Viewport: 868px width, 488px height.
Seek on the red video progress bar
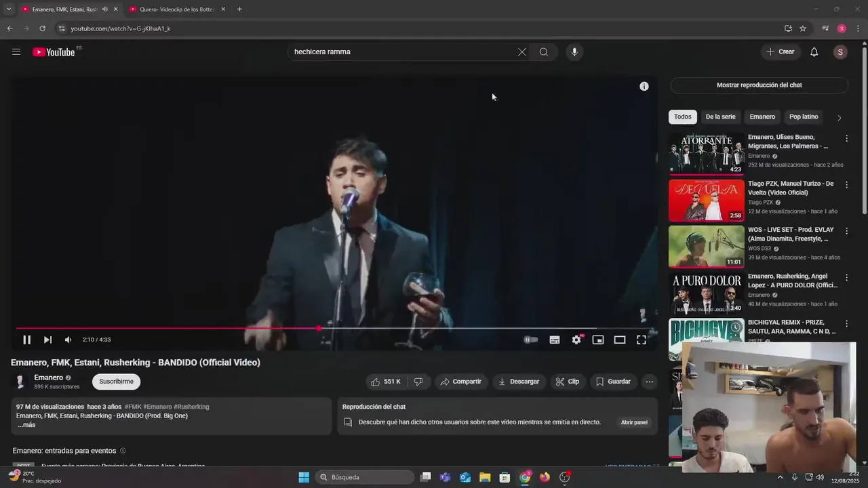coord(336,328)
